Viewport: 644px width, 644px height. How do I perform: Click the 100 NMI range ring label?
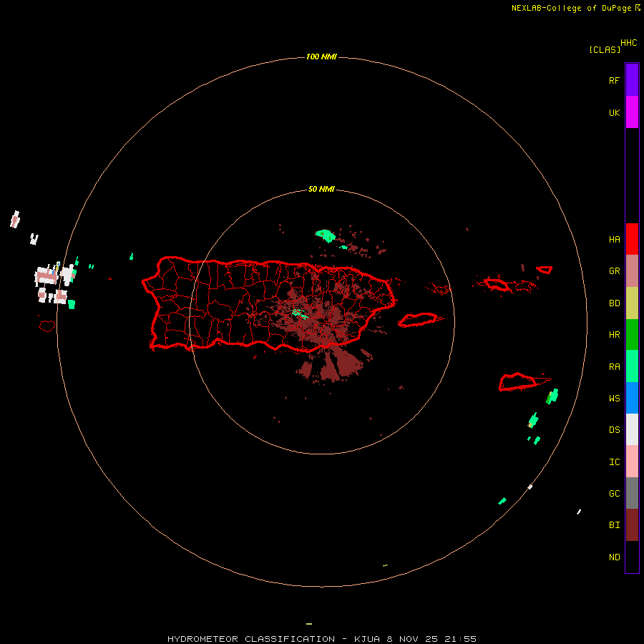tap(321, 57)
